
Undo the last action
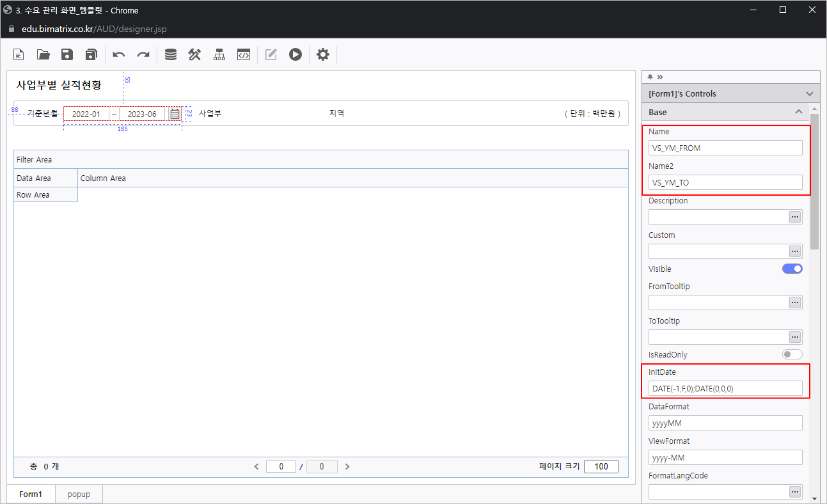[119, 55]
